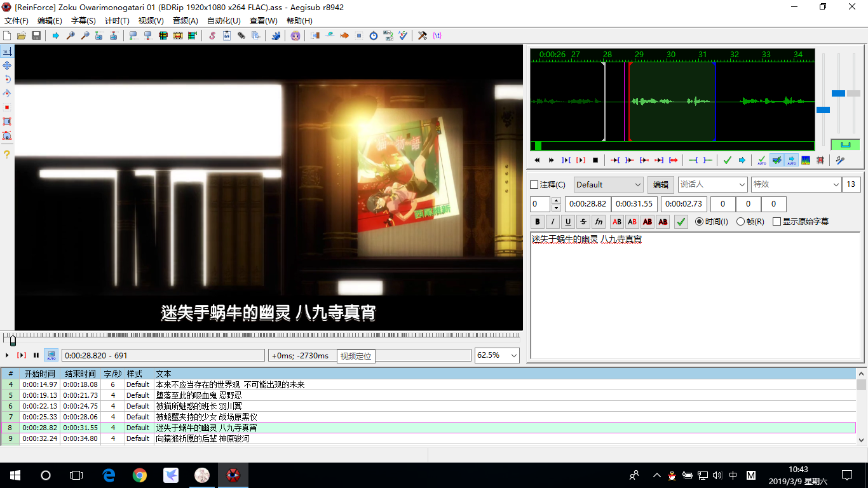Adjust the audio horizontal zoom slider

823,110
